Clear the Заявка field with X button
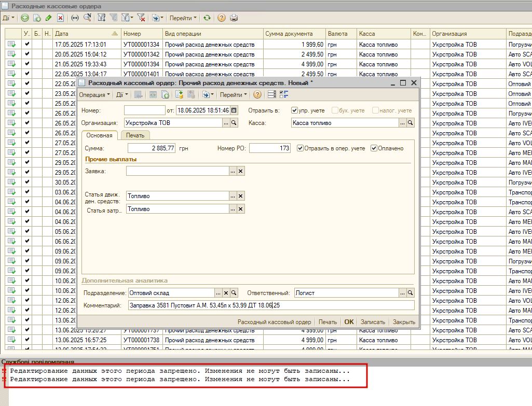 pos(240,171)
